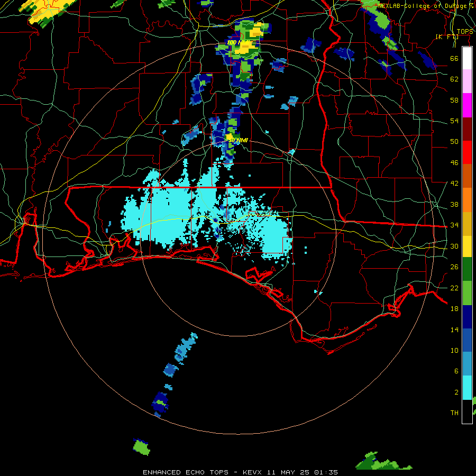
Task: Choose the light green legend swatch
Action: (467, 293)
